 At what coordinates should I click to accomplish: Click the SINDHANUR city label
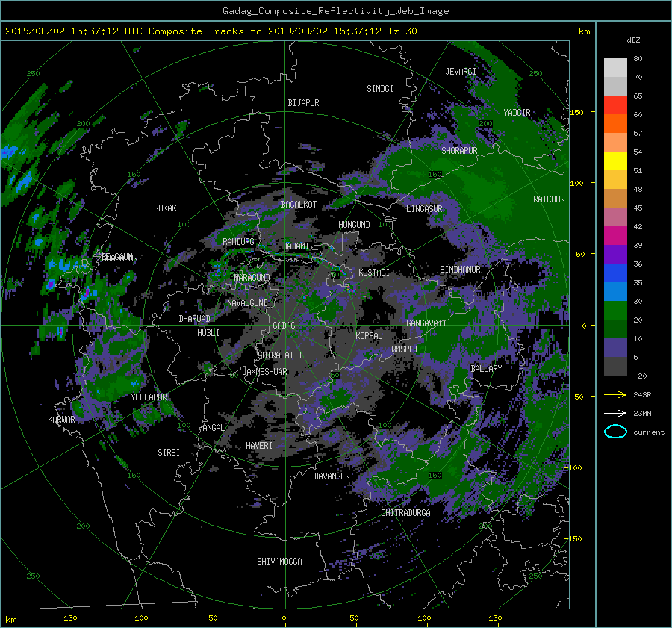click(460, 270)
